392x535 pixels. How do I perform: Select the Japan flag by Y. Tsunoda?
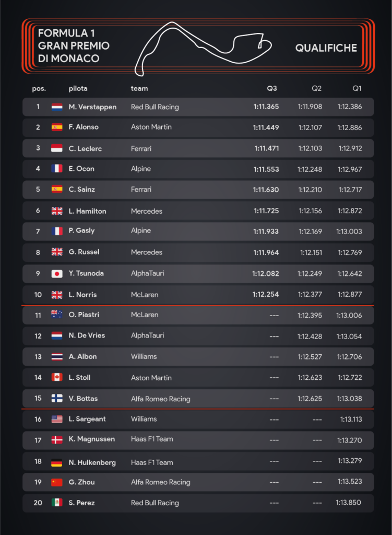(x=57, y=274)
